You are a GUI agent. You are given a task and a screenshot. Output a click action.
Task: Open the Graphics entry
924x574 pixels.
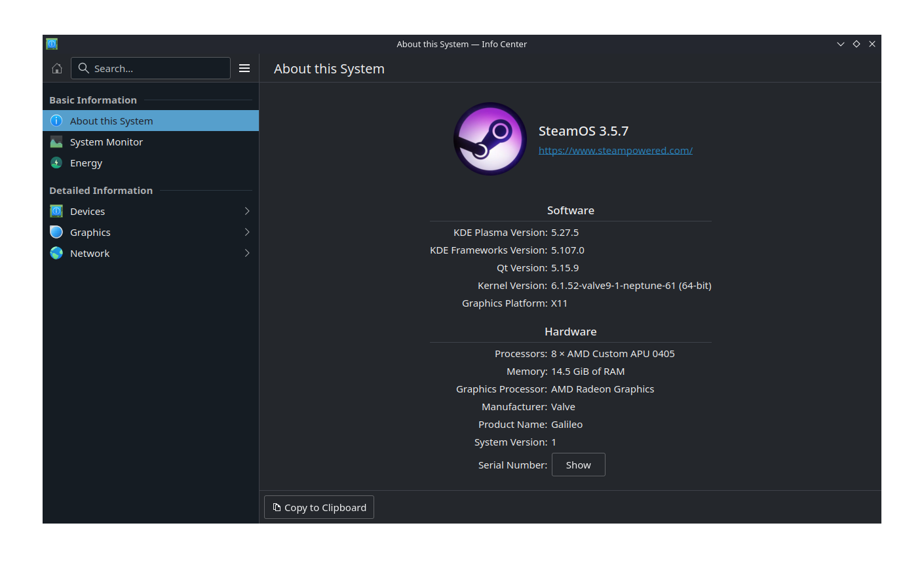pyautogui.click(x=151, y=232)
